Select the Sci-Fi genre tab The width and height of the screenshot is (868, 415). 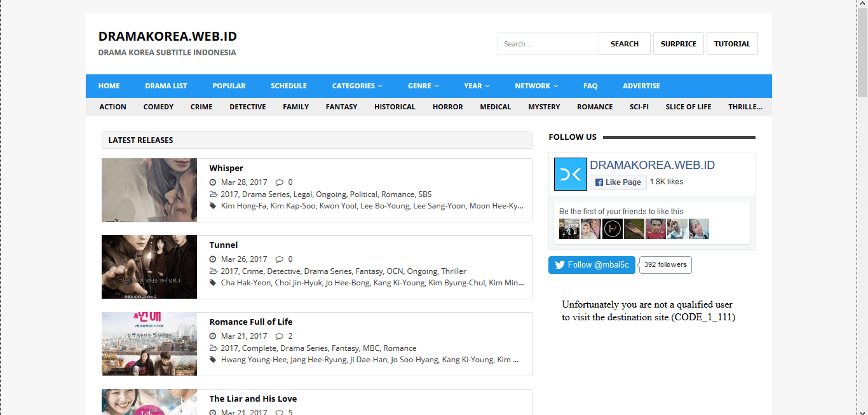coord(639,107)
